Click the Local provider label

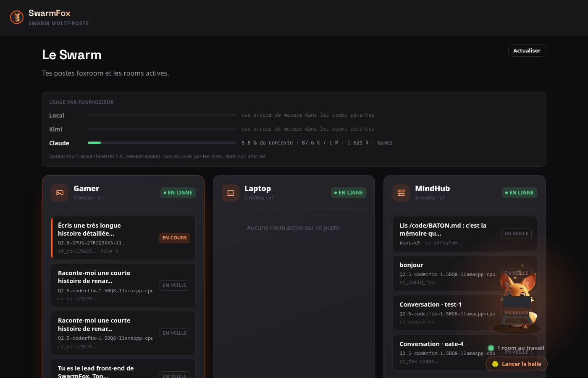tap(57, 115)
